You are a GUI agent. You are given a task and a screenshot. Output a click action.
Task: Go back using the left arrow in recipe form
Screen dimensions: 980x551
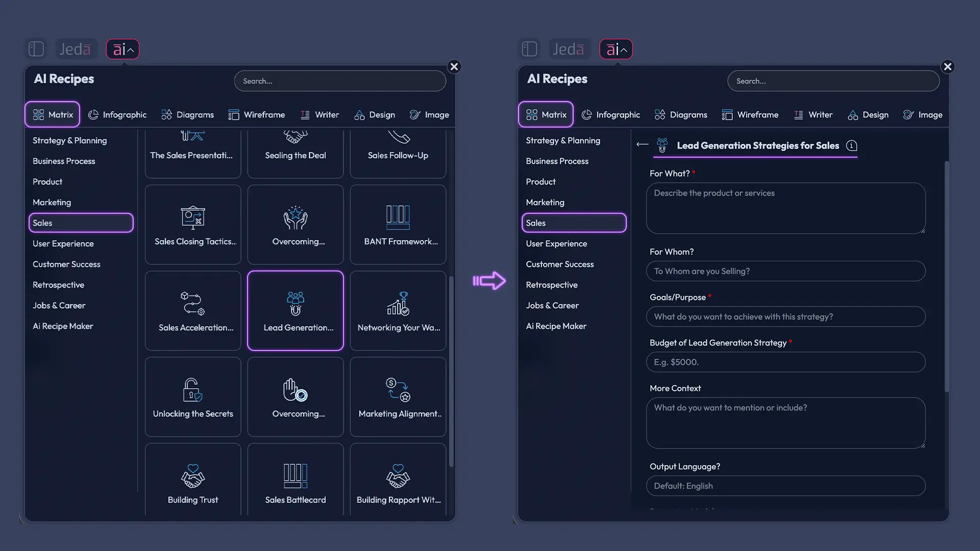tap(643, 145)
